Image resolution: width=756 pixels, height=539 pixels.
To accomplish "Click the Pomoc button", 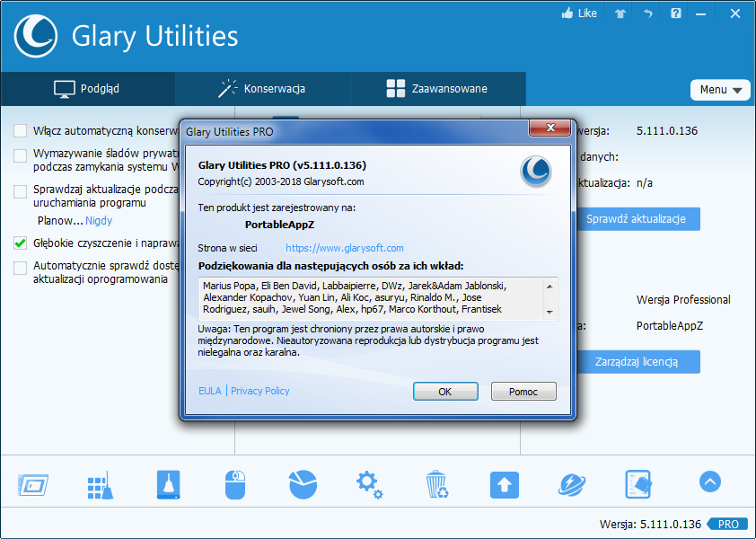I will [523, 392].
